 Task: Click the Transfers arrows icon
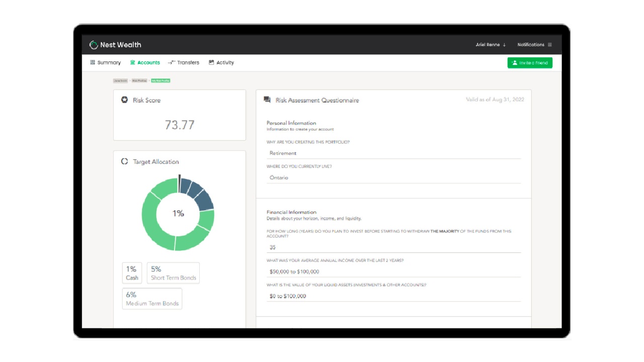tap(172, 62)
